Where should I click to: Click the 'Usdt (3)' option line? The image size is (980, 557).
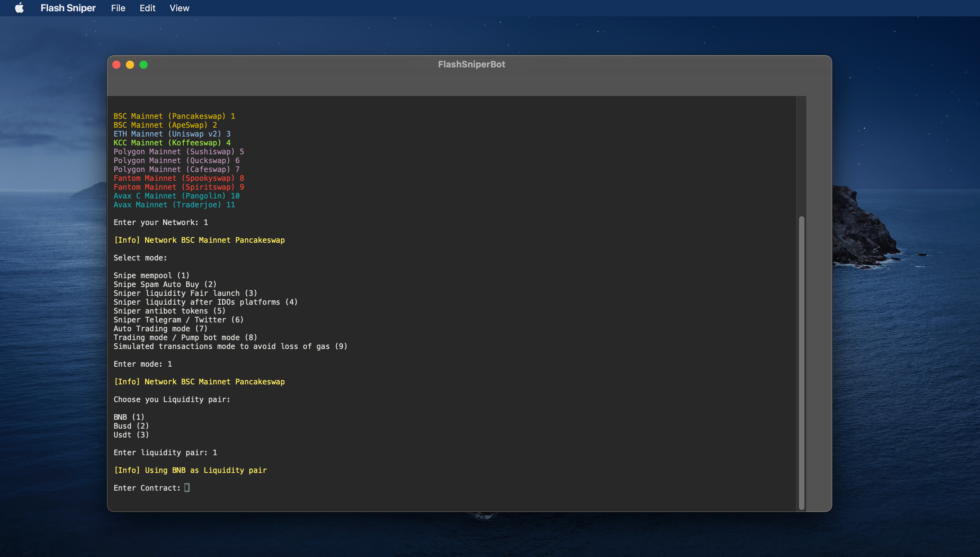point(131,434)
